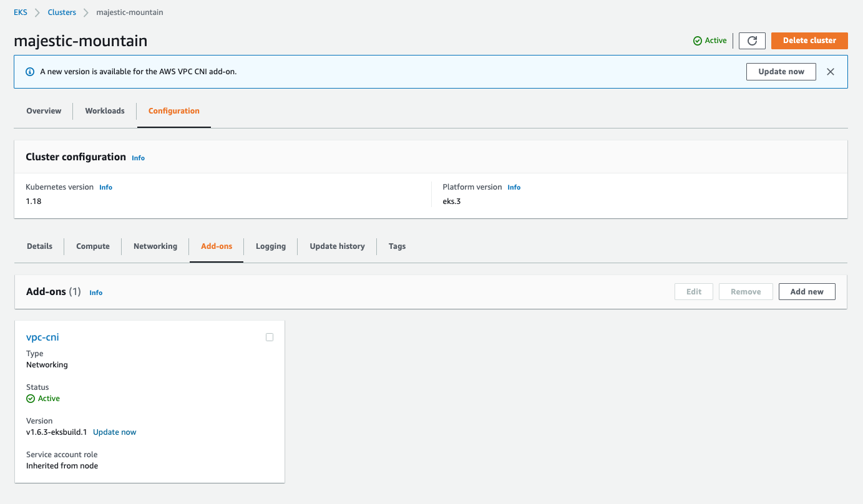Open the Update history sub-tab
The image size is (863, 504).
pos(336,246)
